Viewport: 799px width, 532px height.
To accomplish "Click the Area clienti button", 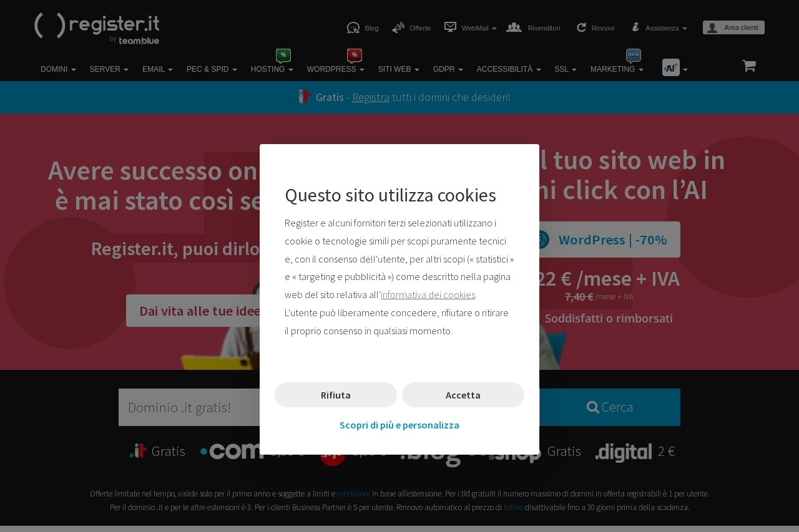I will (x=733, y=27).
